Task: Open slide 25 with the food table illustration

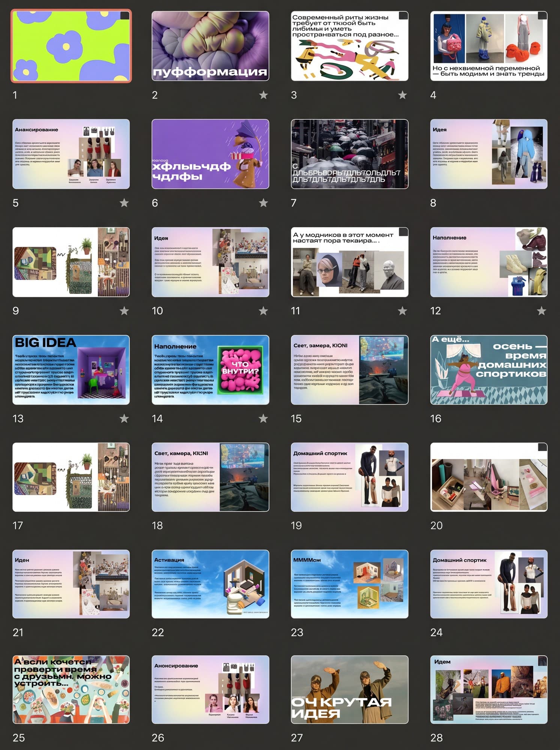Action: click(x=71, y=690)
